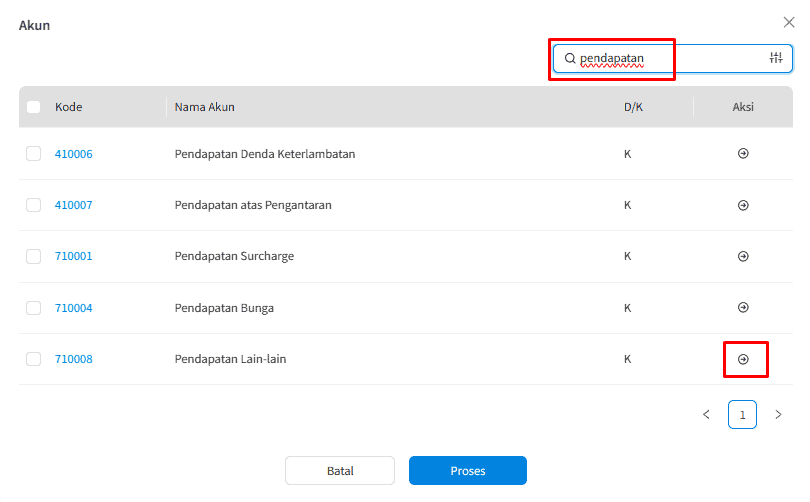Viewport: 810px width, 502px height.
Task: Check the box for account 410006
Action: pos(34,153)
